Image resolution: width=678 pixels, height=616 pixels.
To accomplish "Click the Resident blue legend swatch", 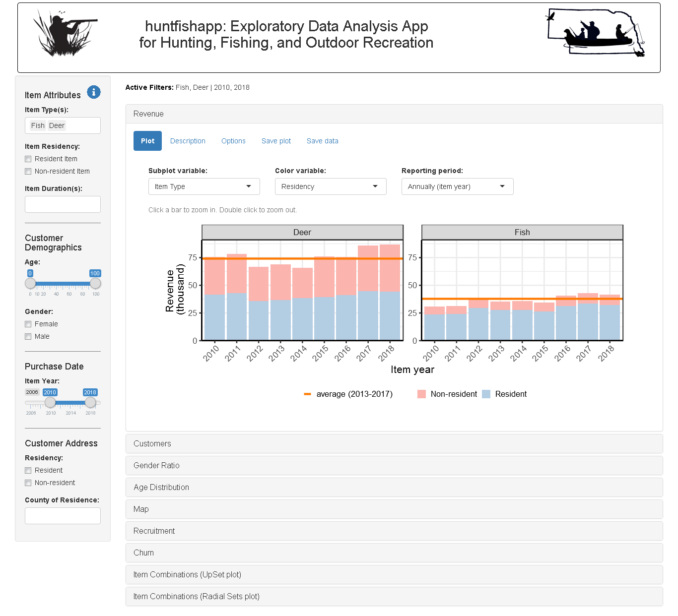I will (x=486, y=394).
